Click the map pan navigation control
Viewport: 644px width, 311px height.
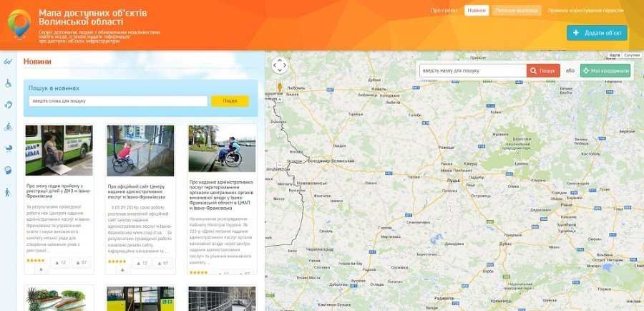(x=280, y=65)
